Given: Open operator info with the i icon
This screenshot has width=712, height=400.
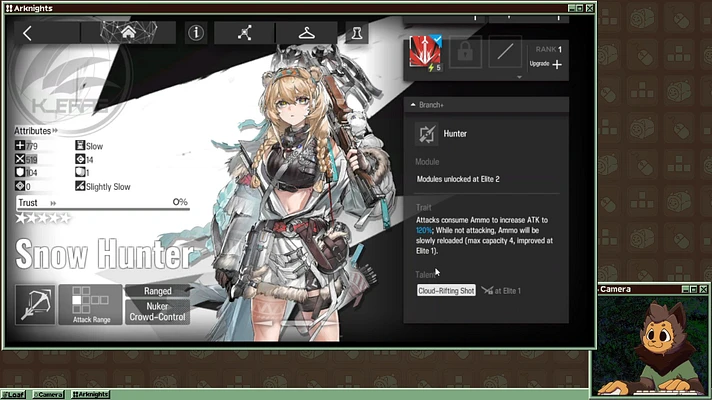Looking at the screenshot, I should [x=196, y=33].
